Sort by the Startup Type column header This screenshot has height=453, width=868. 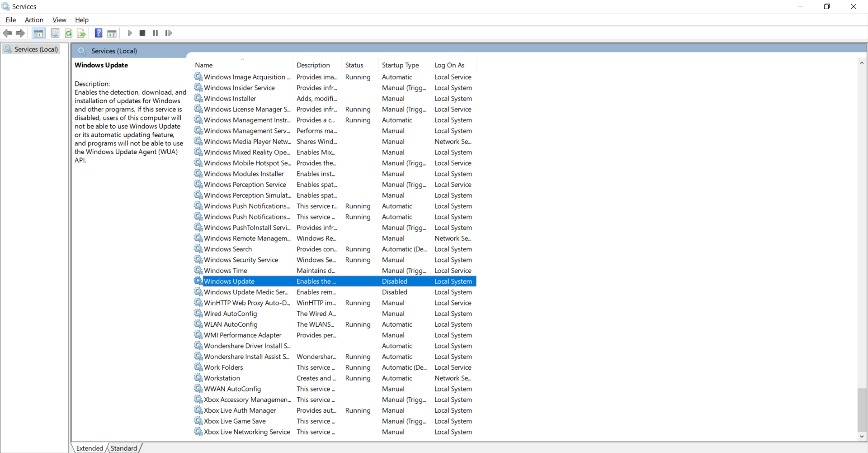coord(405,65)
